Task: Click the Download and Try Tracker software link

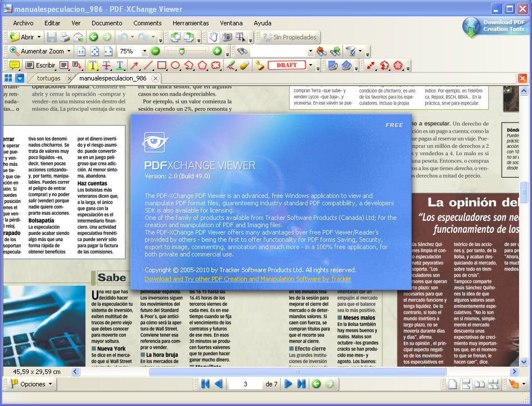Action: tap(247, 279)
